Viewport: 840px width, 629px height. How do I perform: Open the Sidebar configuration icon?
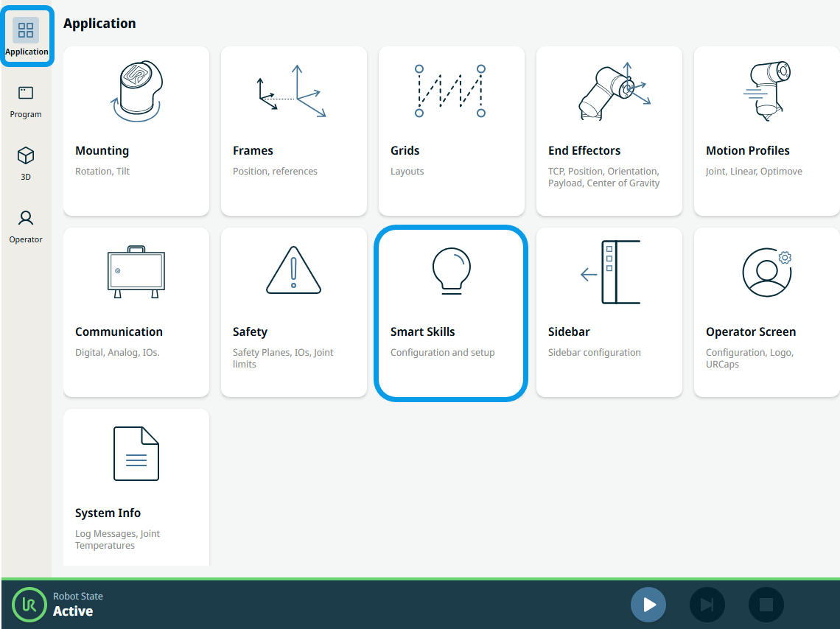tap(609, 272)
